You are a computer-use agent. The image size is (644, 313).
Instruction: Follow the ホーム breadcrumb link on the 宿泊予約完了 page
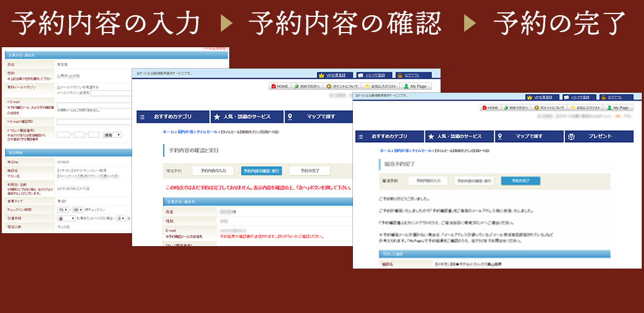[x=385, y=151]
